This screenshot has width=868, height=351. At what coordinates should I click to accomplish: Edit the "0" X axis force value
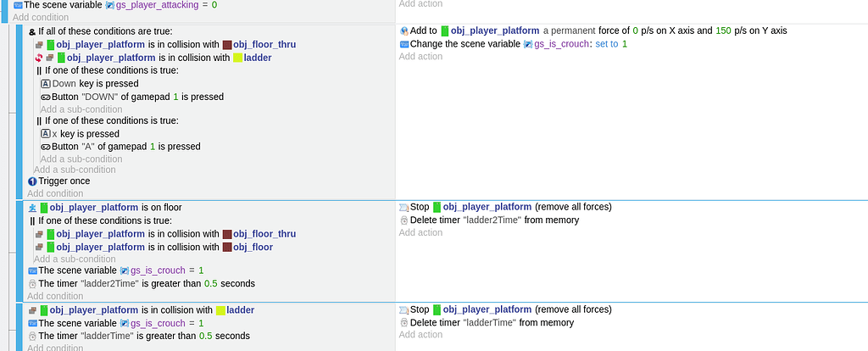pyautogui.click(x=636, y=31)
